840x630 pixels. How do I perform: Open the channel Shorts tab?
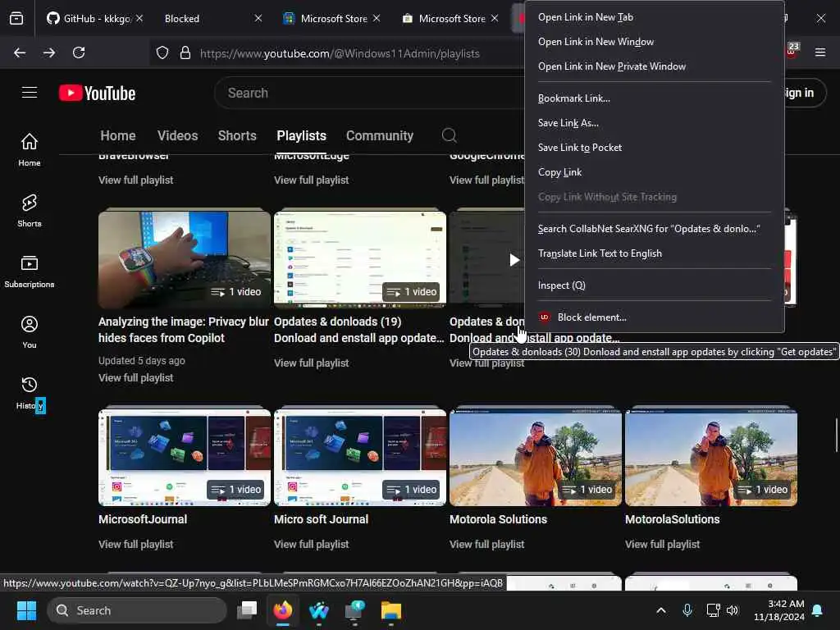pyautogui.click(x=237, y=135)
